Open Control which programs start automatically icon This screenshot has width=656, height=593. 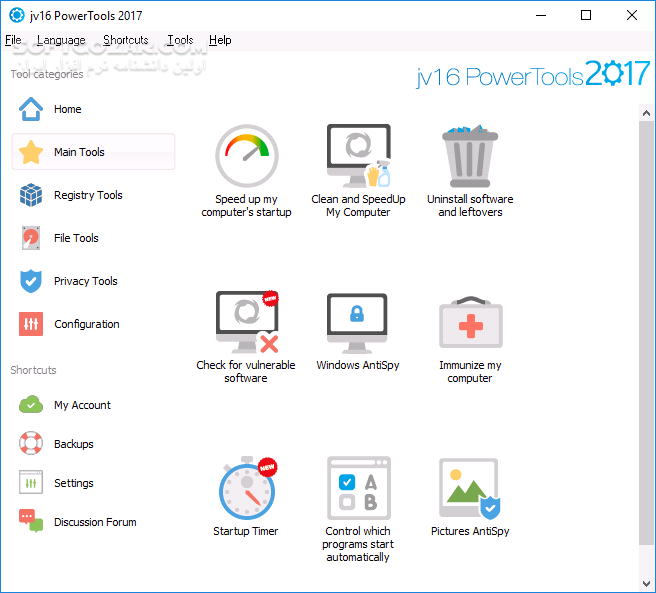[x=359, y=488]
